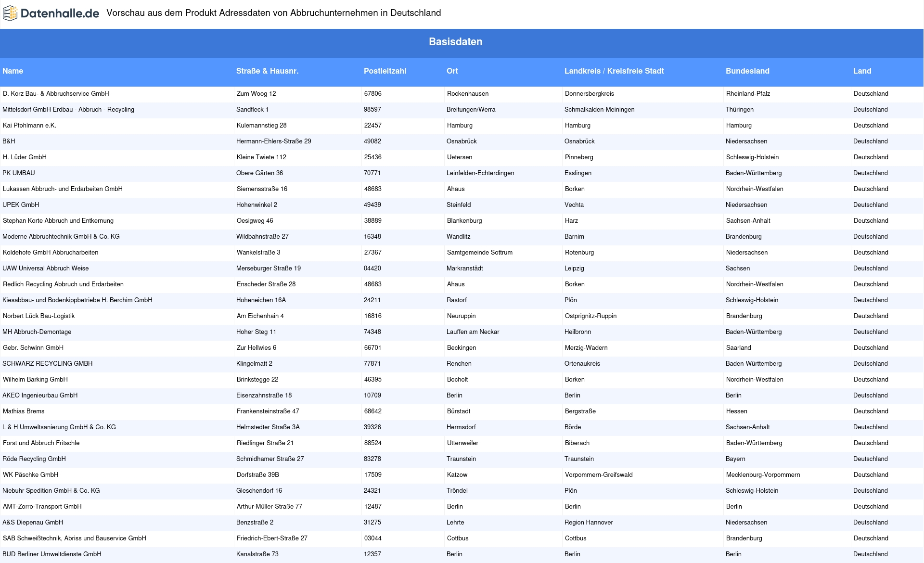
Task: Select the Mathias Brems entry
Action: 24,411
